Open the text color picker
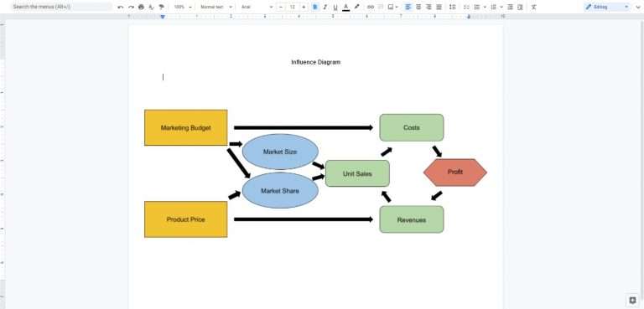 click(x=345, y=7)
